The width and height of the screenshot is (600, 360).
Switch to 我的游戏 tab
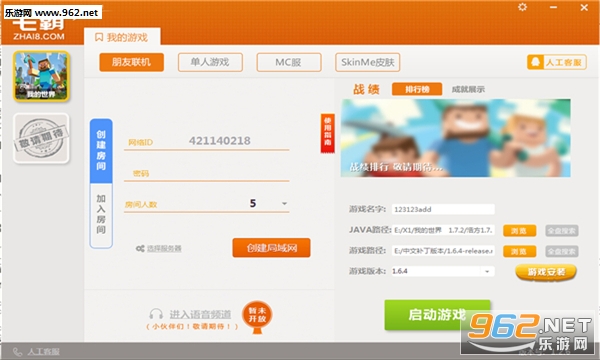122,37
